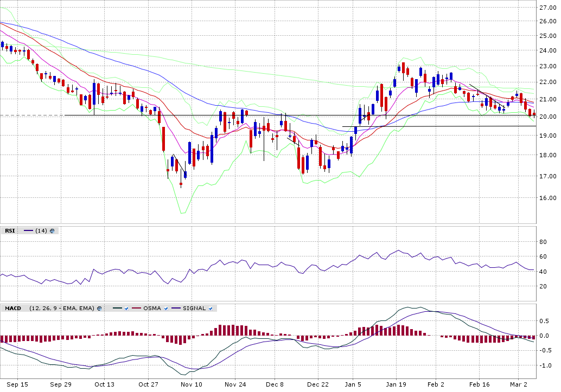This screenshot has height=392, width=561.
Task: Click the Jan 19 date on the time axis
Action: 396,384
